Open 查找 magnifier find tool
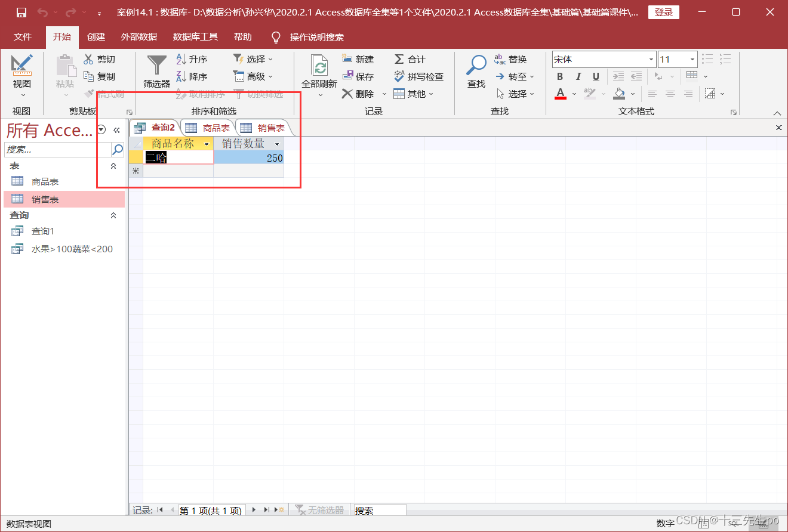 [476, 72]
